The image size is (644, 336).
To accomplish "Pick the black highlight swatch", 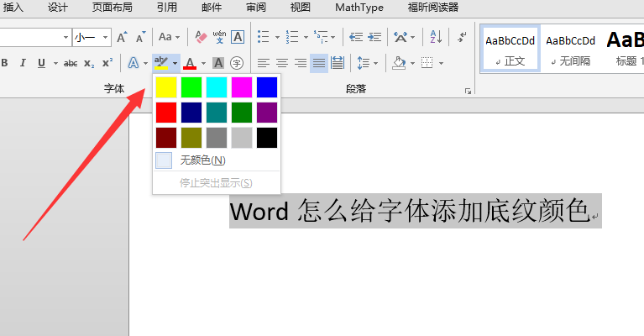I will point(267,138).
